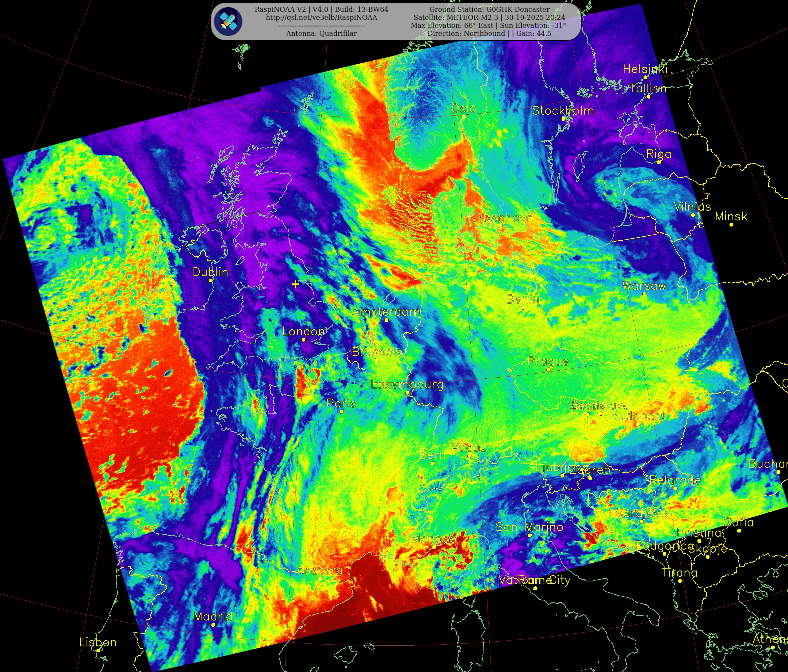Click the Berlin map label
Viewport: 788px width, 672px height.
523,299
